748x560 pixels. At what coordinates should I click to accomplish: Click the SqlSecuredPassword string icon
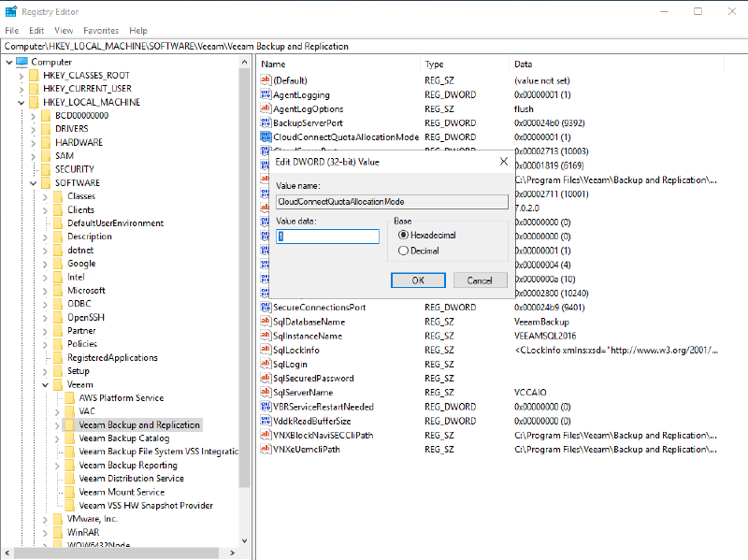pos(266,379)
